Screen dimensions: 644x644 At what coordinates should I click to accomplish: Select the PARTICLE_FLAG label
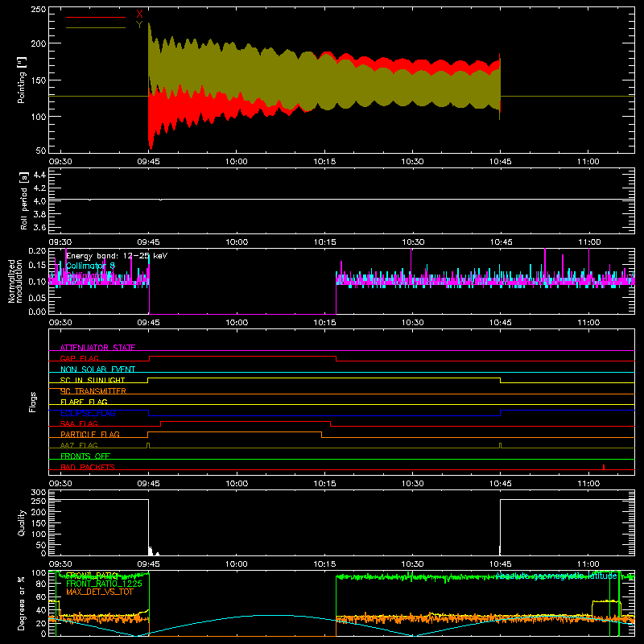click(90, 434)
